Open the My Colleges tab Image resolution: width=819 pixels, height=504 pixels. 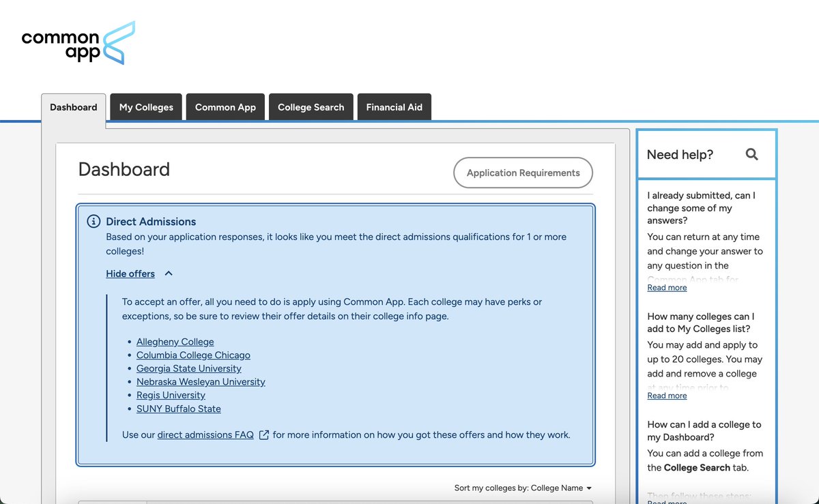(146, 107)
